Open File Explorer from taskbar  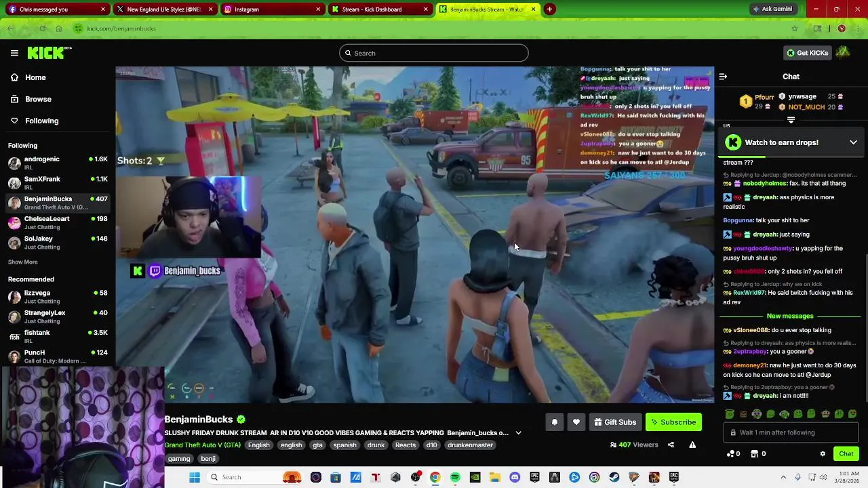(x=495, y=477)
